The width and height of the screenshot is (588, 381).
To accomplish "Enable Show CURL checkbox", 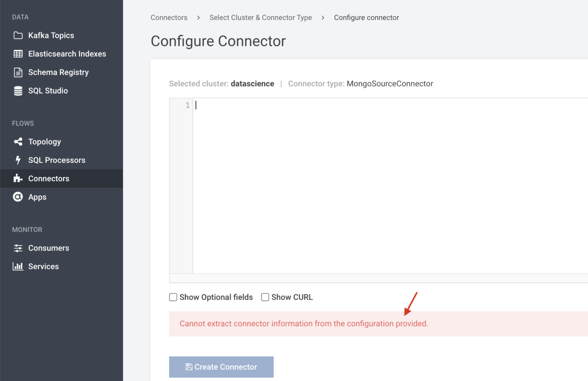I will (x=265, y=297).
